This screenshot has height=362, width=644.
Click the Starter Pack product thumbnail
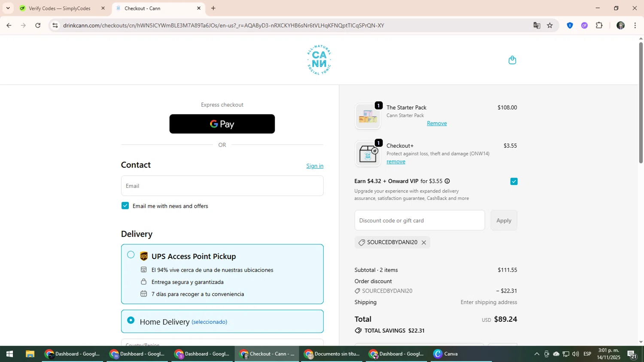[x=368, y=116]
